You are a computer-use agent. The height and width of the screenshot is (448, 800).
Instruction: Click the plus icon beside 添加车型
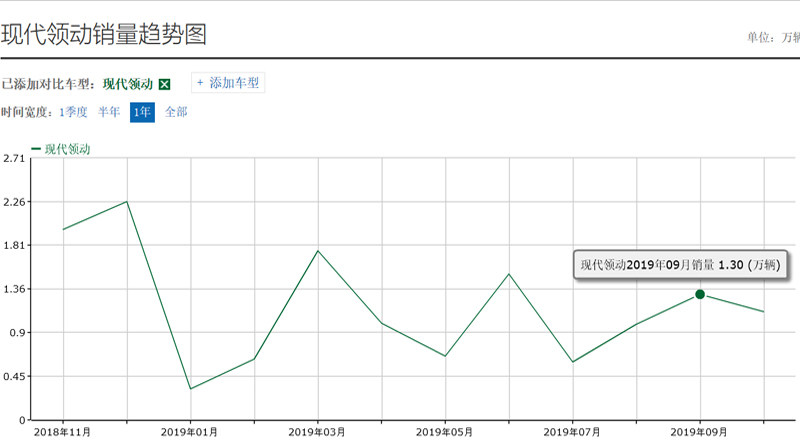tap(200, 83)
